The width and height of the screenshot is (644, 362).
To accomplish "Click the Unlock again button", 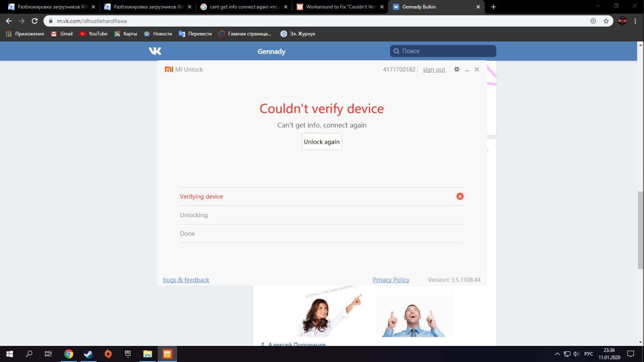I will coord(322,142).
